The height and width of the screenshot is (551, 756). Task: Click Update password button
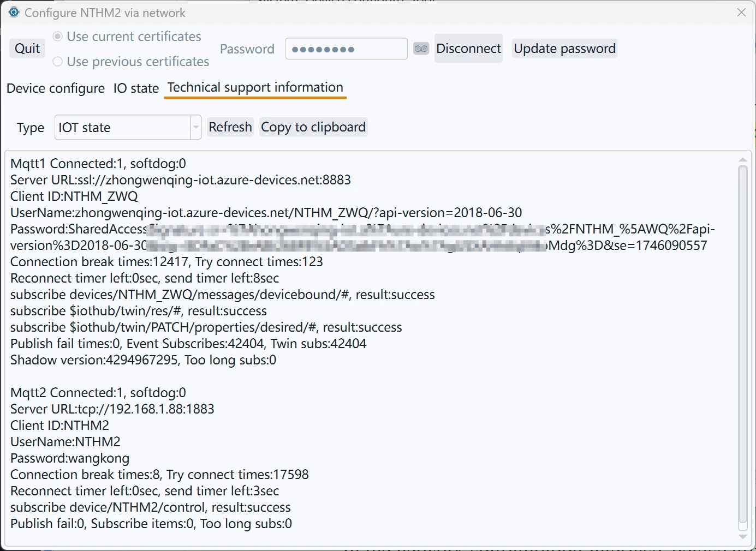click(564, 49)
